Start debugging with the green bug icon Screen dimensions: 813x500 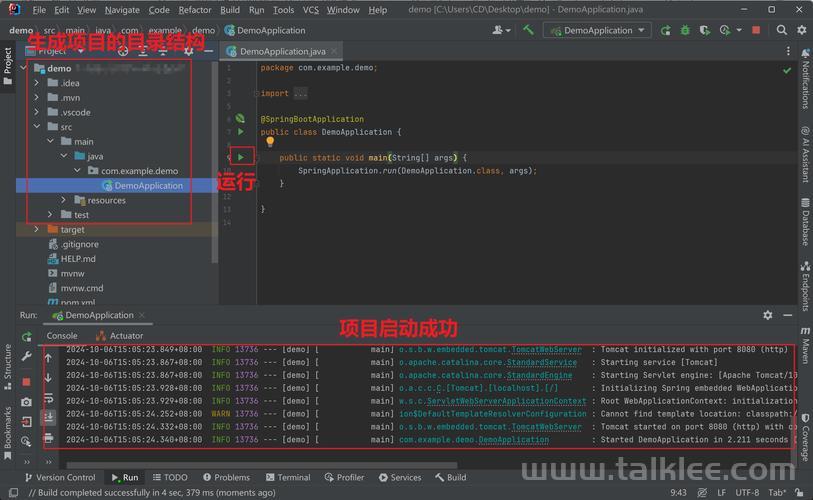[685, 31]
